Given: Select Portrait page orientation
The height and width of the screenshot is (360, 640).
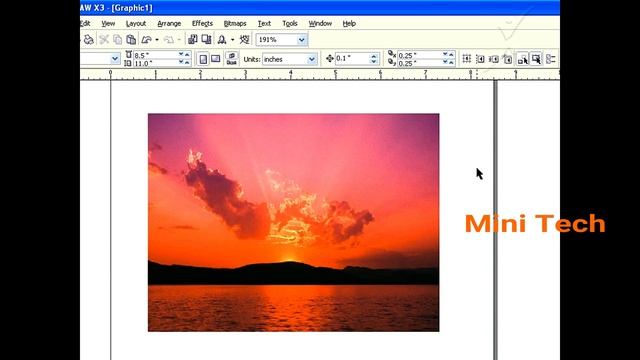Looking at the screenshot, I should pyautogui.click(x=203, y=59).
